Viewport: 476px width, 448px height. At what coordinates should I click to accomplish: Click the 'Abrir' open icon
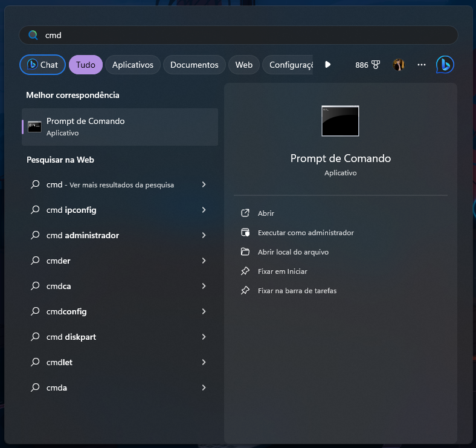(245, 213)
